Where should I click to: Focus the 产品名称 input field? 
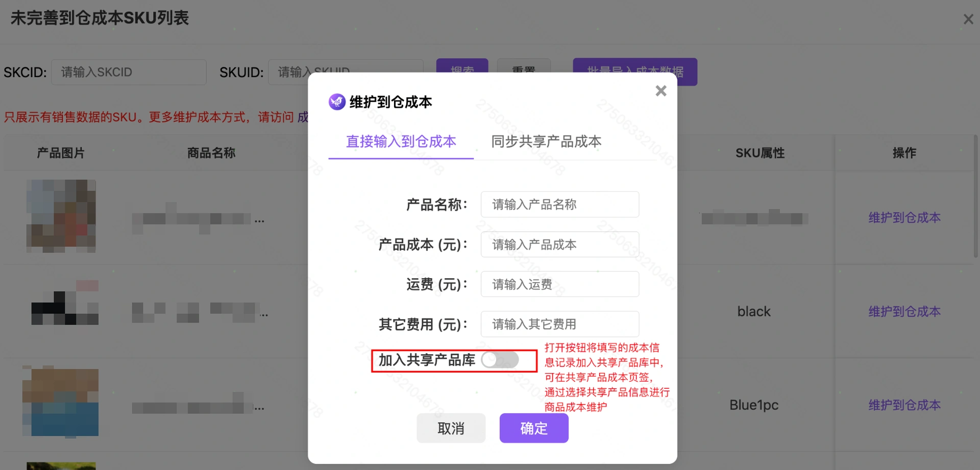(559, 204)
